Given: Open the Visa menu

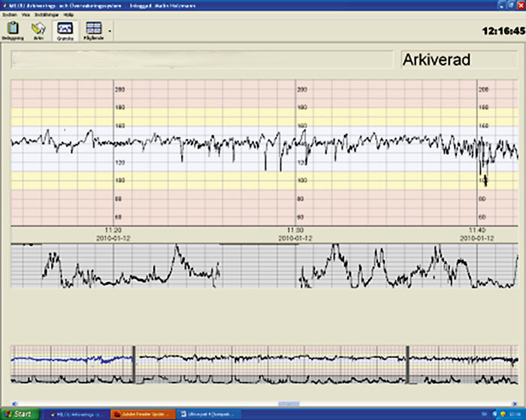Looking at the screenshot, I should [26, 15].
